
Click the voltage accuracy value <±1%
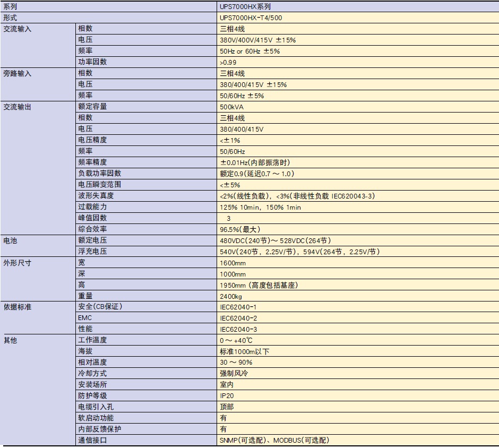pyautogui.click(x=230, y=140)
